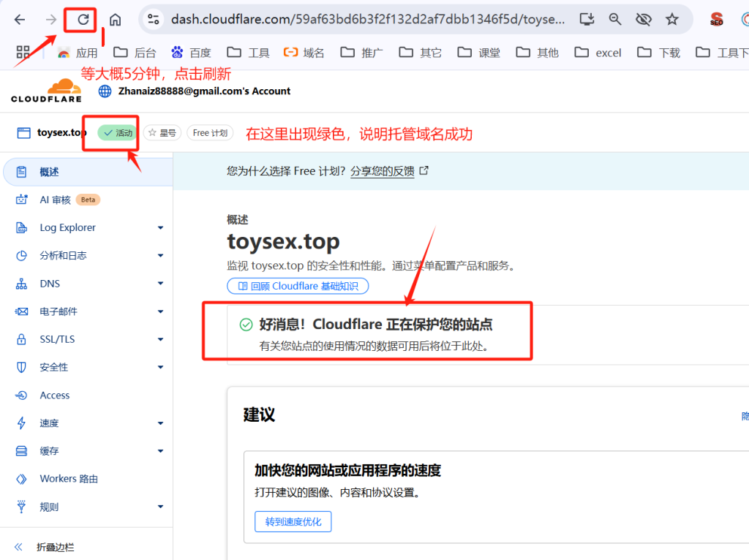Expand SSL/TLS dropdown arrow
Viewport: 749px width, 560px height.
click(x=160, y=339)
